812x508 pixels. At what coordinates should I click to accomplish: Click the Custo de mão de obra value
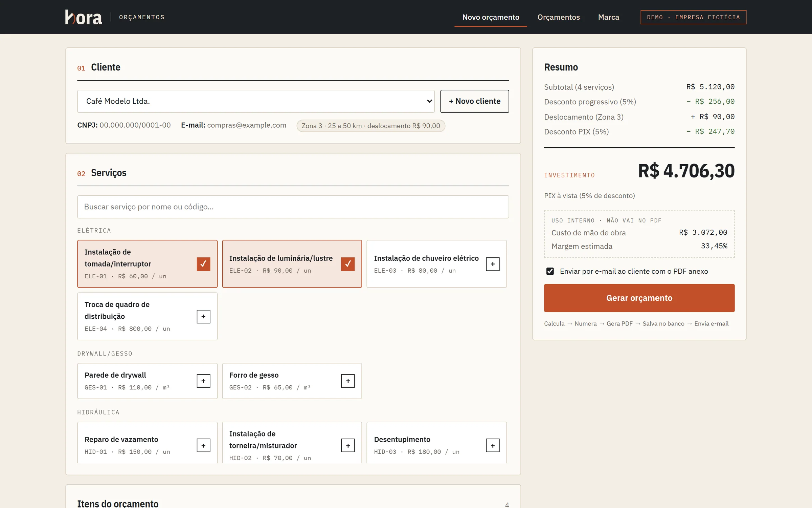tap(703, 233)
